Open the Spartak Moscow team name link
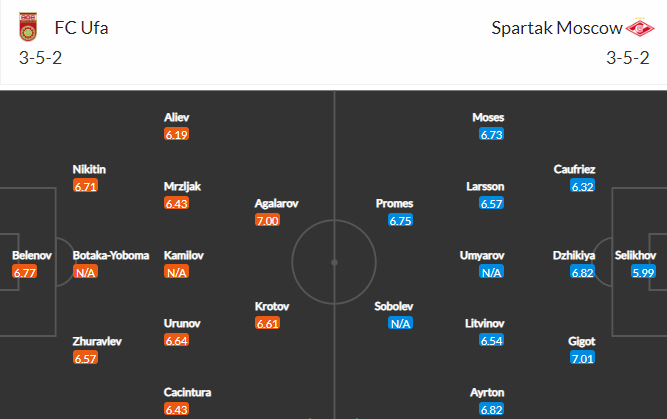This screenshot has width=667, height=419. pos(557,28)
